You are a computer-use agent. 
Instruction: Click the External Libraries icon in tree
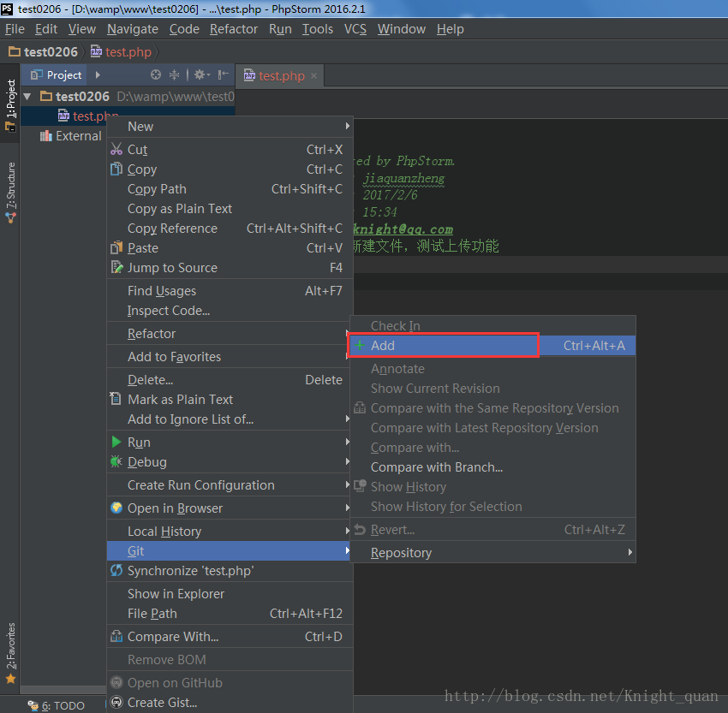45,136
